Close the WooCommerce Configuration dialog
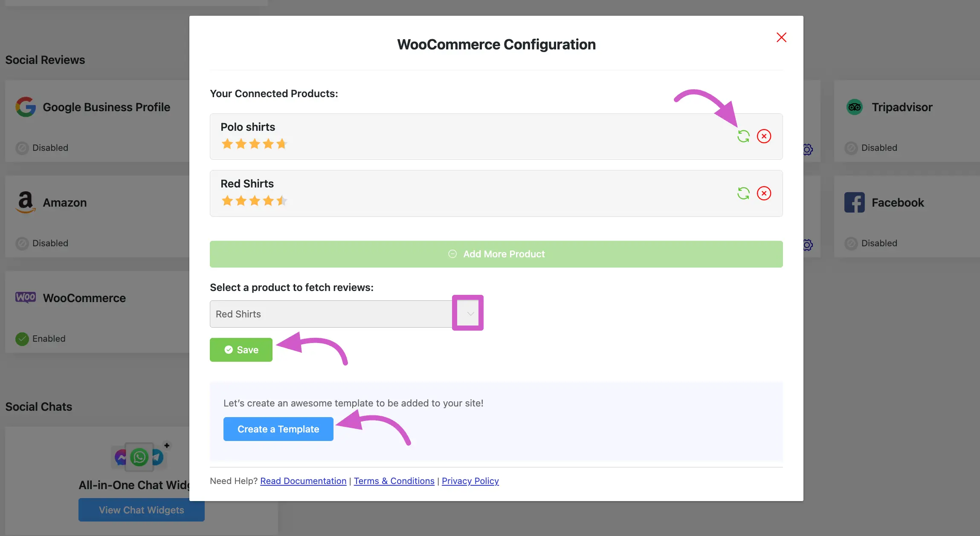This screenshot has width=980, height=536. click(x=781, y=37)
